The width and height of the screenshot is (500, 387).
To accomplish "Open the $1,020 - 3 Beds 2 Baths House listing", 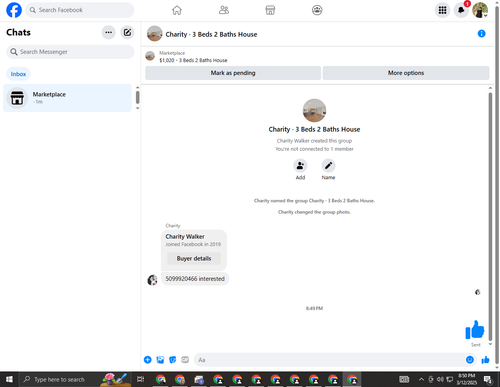I will click(193, 60).
